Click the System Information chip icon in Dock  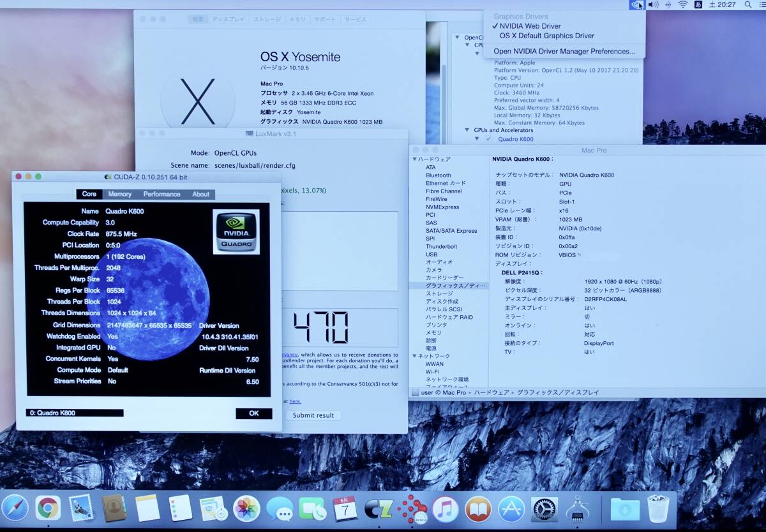577,509
